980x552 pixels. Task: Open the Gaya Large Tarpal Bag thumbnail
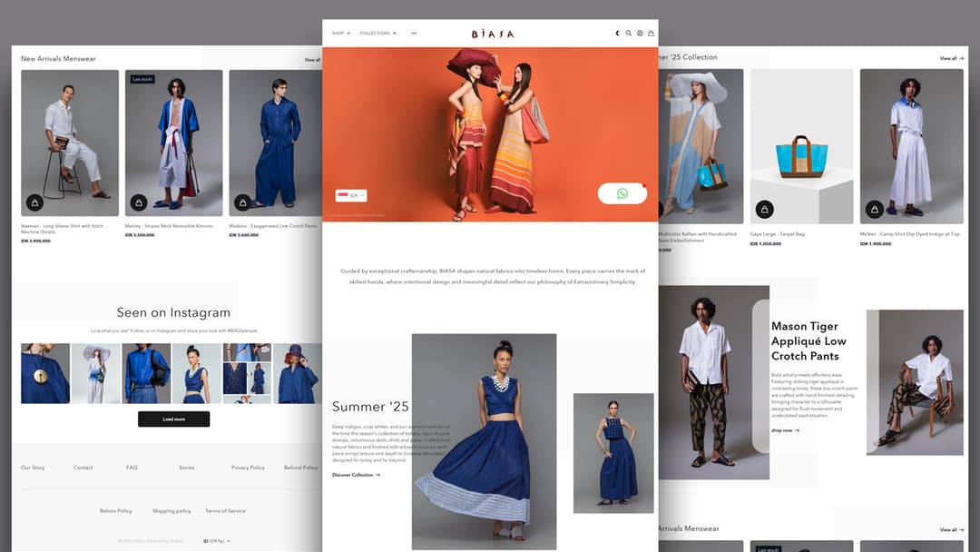coord(801,146)
